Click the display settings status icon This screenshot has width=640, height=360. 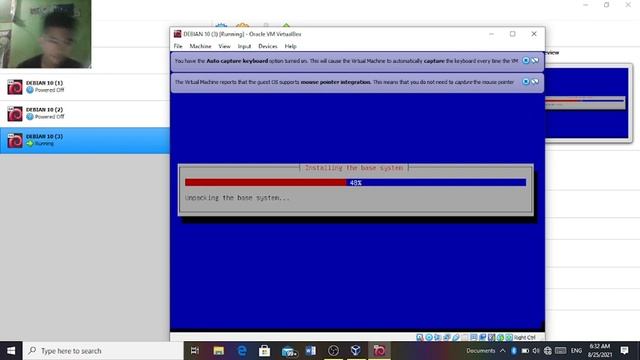(x=473, y=337)
